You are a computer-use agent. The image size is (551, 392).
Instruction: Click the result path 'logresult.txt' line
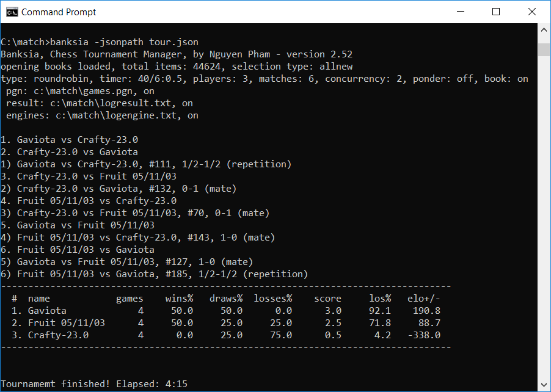pos(100,103)
